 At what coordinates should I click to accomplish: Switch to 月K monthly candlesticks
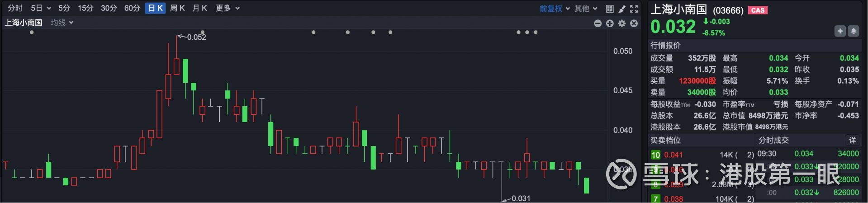pos(199,8)
